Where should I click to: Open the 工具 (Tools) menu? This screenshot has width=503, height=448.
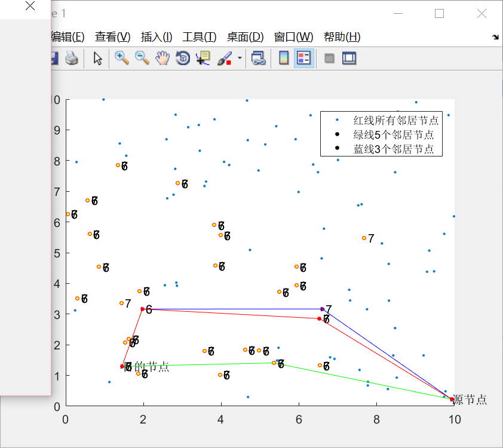[x=199, y=36]
